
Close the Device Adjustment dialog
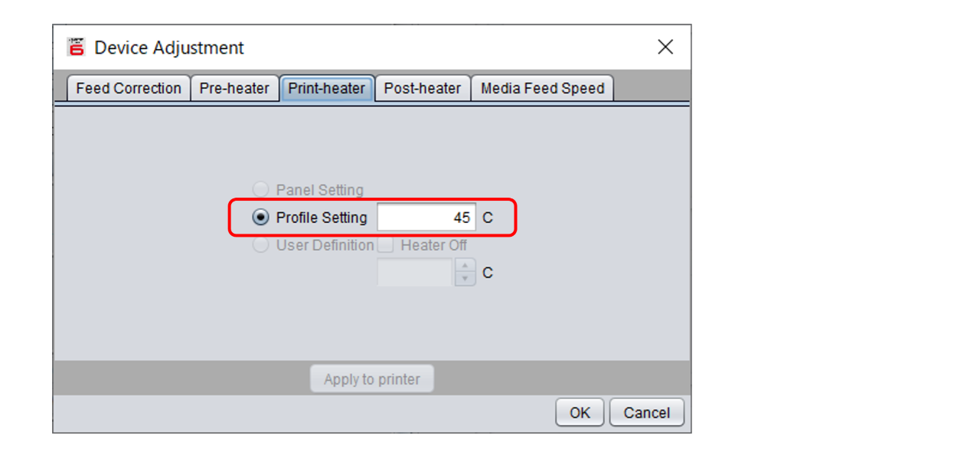pyautogui.click(x=665, y=47)
